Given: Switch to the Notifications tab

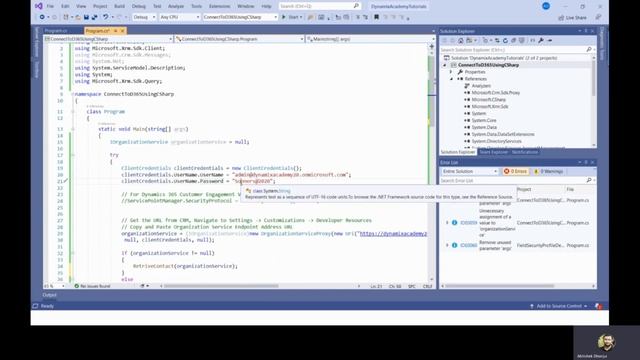Looking at the screenshot, I should [525, 152].
